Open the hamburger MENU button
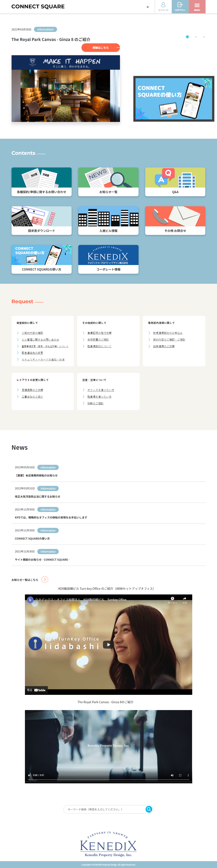The height and width of the screenshot is (868, 217). point(197,6)
